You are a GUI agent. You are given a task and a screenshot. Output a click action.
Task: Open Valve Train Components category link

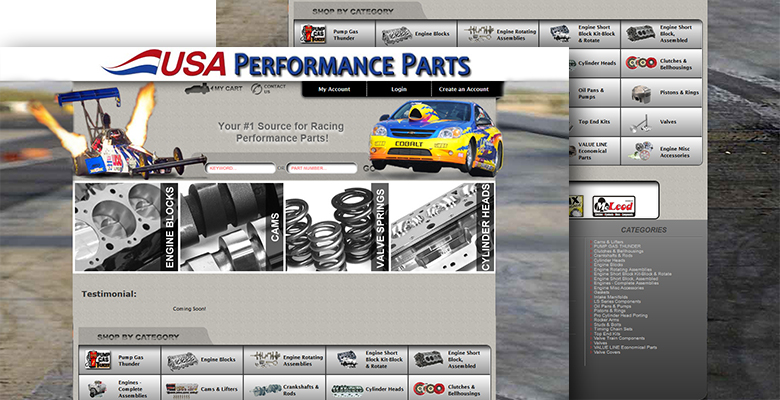619,338
